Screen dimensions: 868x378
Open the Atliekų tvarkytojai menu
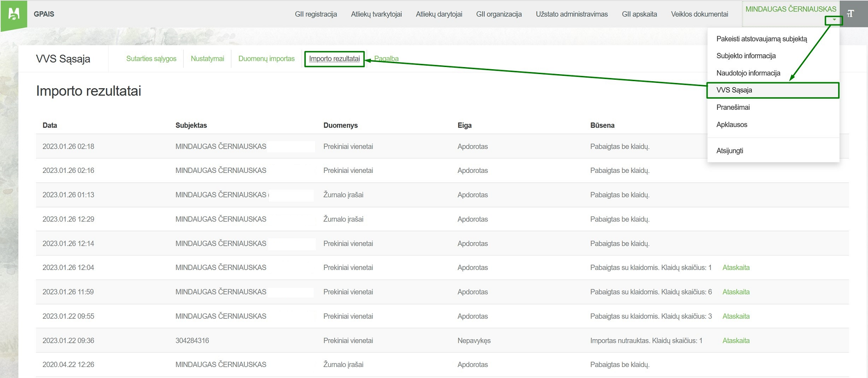point(376,14)
